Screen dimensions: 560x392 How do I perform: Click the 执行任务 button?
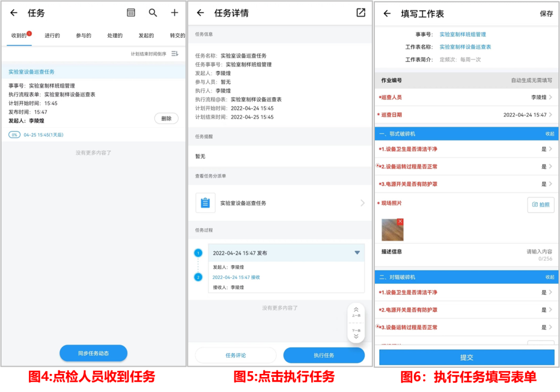324,355
